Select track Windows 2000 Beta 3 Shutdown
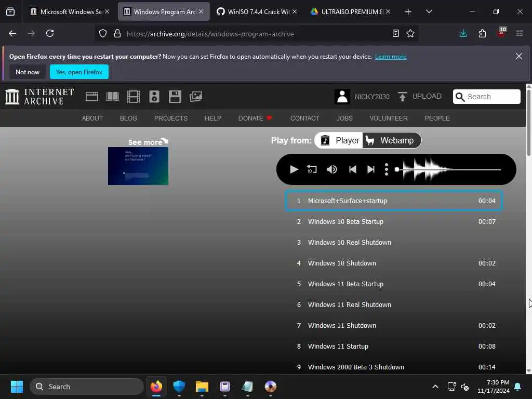The image size is (532, 399). tap(394, 367)
